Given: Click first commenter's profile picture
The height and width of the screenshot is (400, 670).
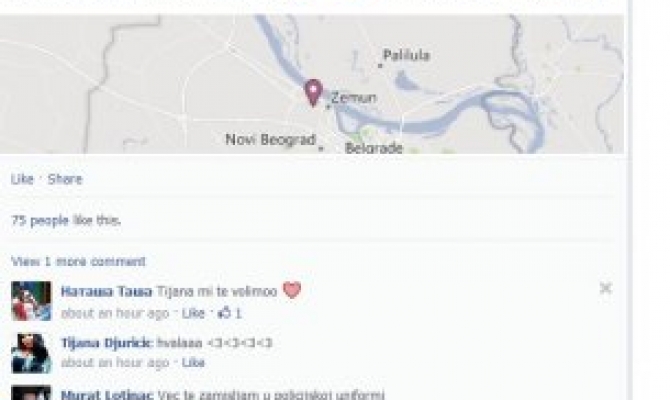Looking at the screenshot, I should click(x=31, y=301).
